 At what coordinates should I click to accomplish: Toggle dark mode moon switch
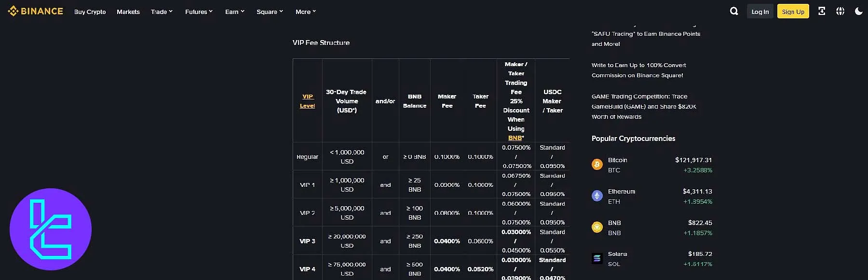pyautogui.click(x=859, y=11)
